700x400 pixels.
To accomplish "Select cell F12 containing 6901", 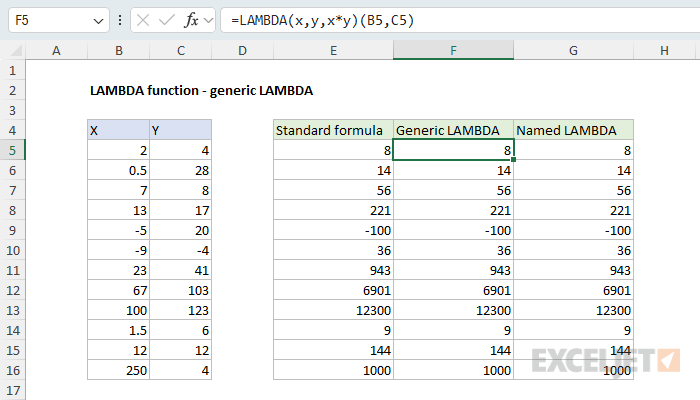I will click(x=454, y=290).
